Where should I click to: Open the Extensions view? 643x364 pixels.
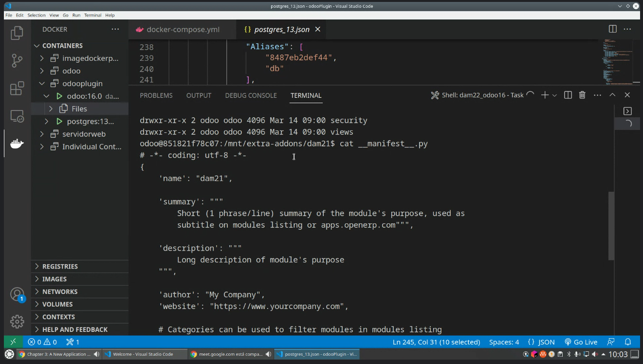(17, 88)
